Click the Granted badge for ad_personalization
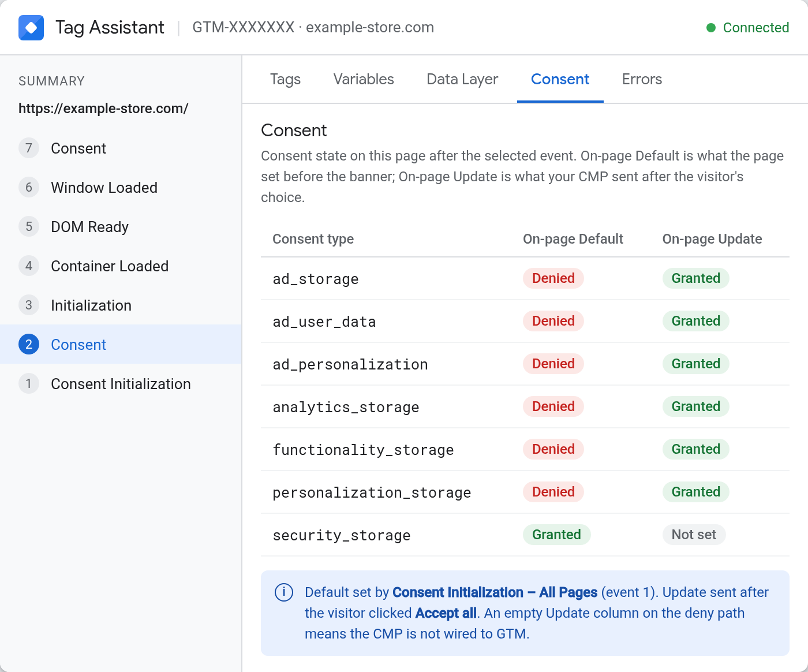808x672 pixels. click(695, 364)
